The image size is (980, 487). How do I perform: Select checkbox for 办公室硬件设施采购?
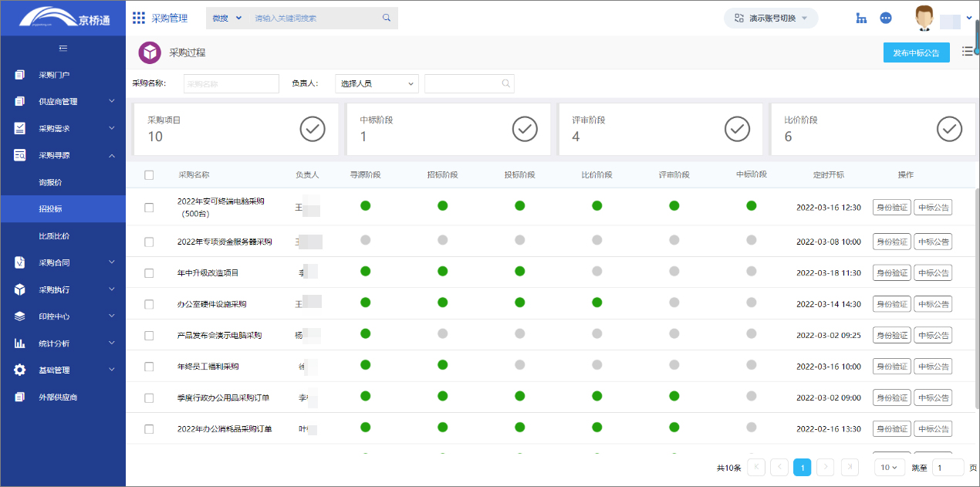pyautogui.click(x=149, y=304)
